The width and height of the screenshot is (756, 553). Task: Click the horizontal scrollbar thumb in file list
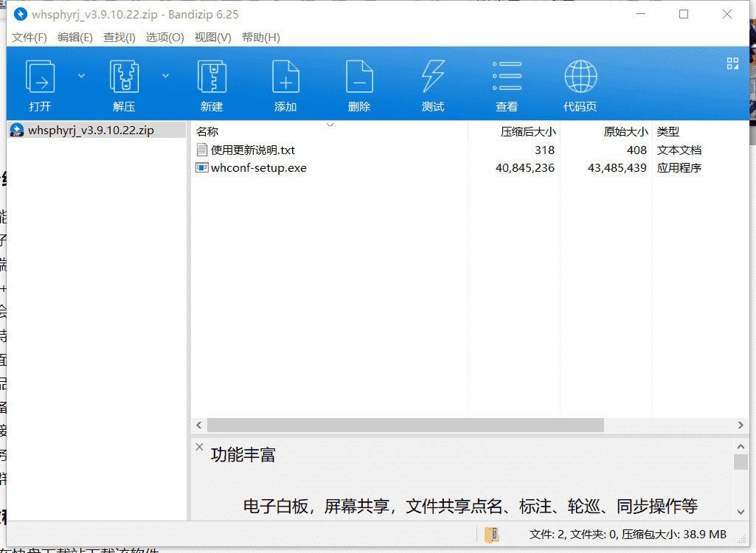tap(406, 425)
